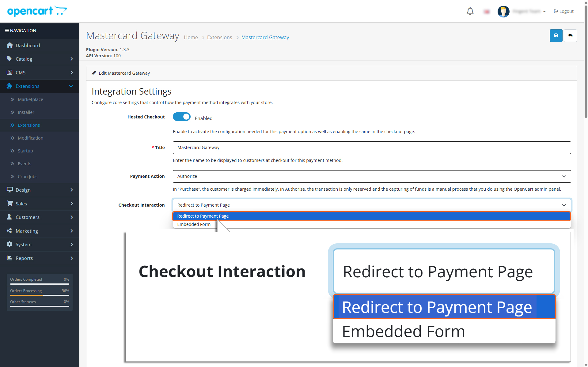Click the Orders Processing progress bar
Viewport: 588px width, 367px height.
click(40, 295)
